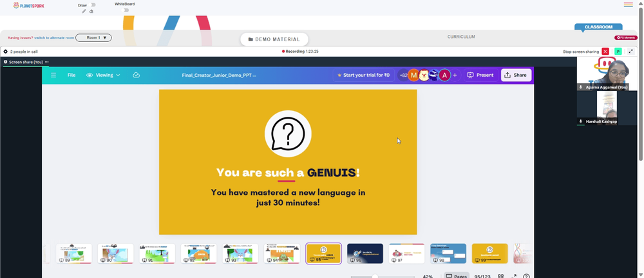This screenshot has width=644, height=278.
Task: Open the grid view icon in bottom bar
Action: (500, 277)
